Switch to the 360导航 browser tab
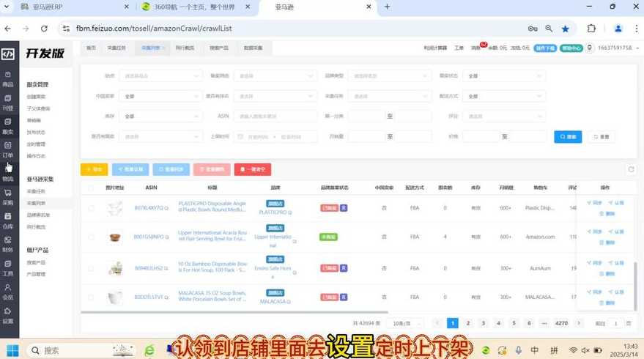644x359 pixels. pyautogui.click(x=194, y=7)
